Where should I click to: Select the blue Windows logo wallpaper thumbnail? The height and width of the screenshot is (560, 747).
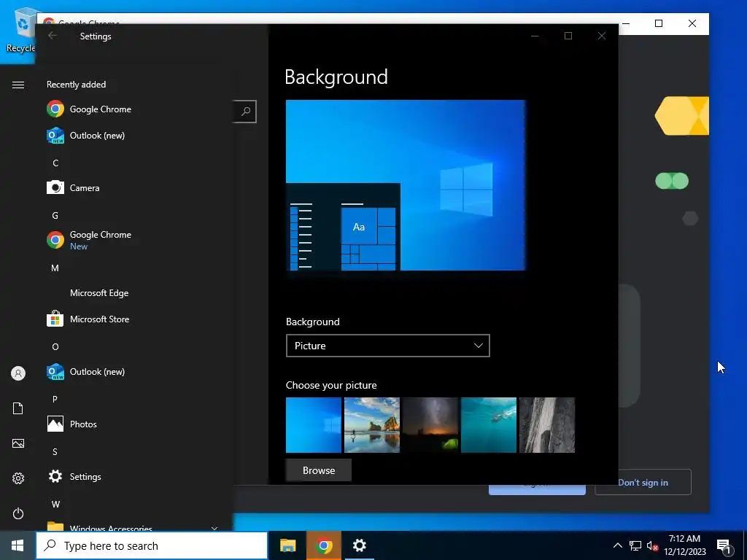(314, 425)
